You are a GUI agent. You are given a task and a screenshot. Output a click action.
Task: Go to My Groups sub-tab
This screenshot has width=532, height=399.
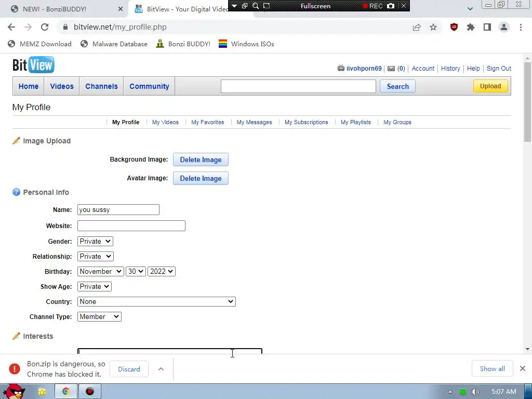[x=397, y=122]
